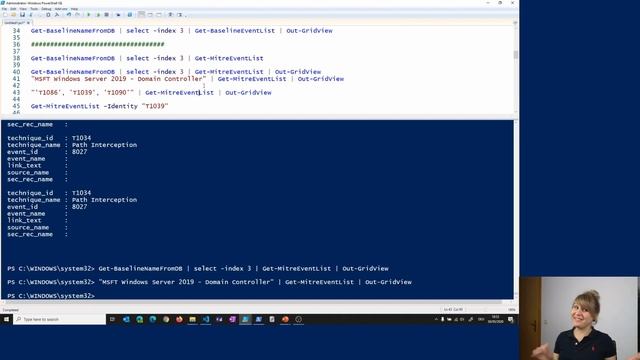Screen dimensions: 640x360
Task: Click the Stop Operation toolbar icon
Action: pos(107,15)
